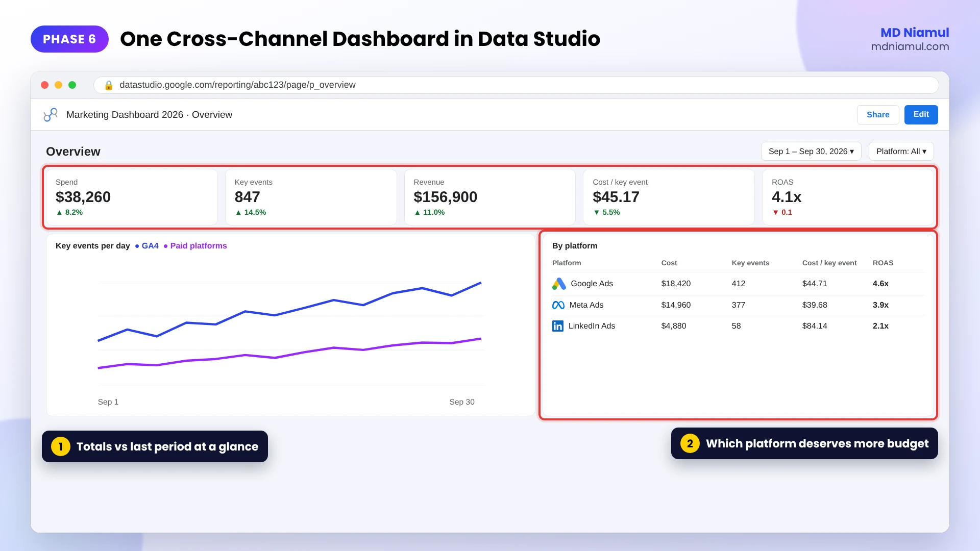
Task: Click the 377 key events cell
Action: (x=739, y=305)
